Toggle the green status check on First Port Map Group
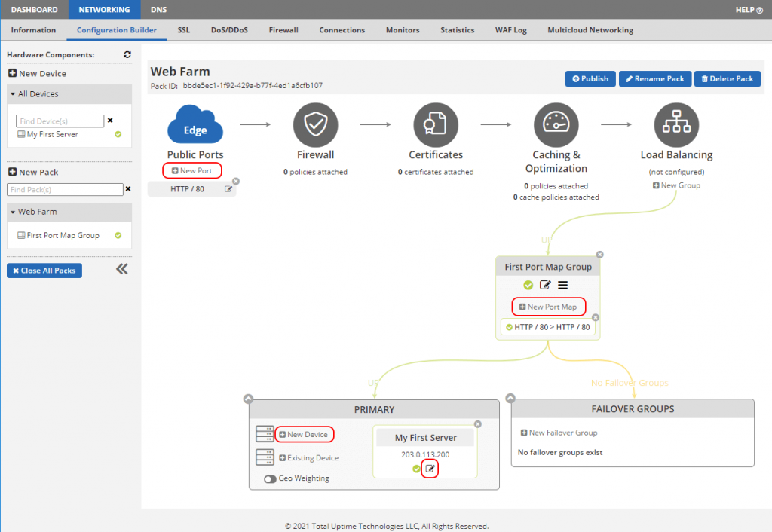The width and height of the screenshot is (772, 532). click(528, 285)
